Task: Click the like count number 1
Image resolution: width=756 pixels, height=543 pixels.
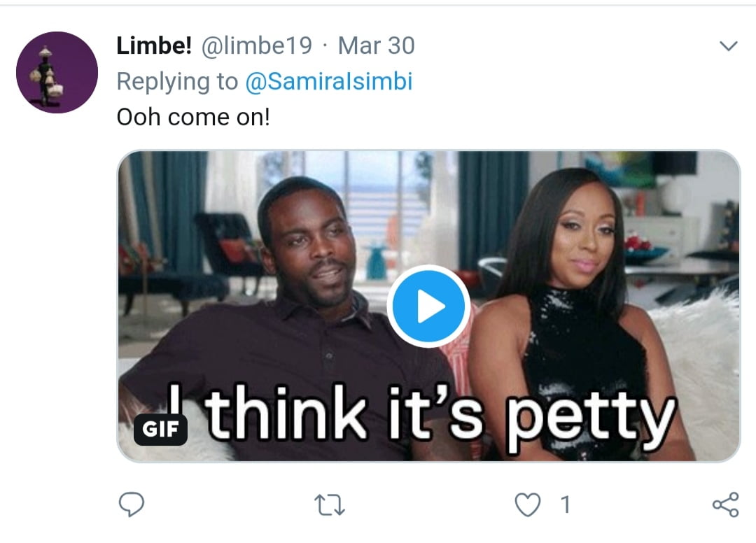Action: point(565,505)
